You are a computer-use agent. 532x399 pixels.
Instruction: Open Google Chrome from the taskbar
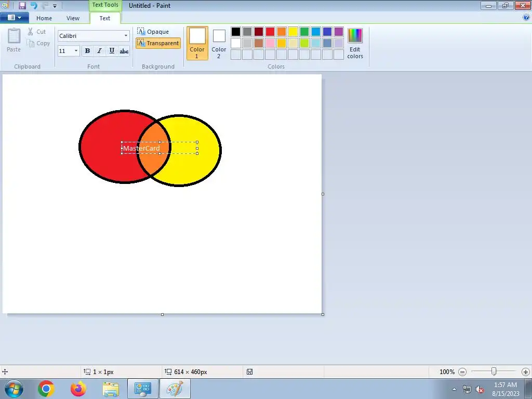(x=46, y=389)
